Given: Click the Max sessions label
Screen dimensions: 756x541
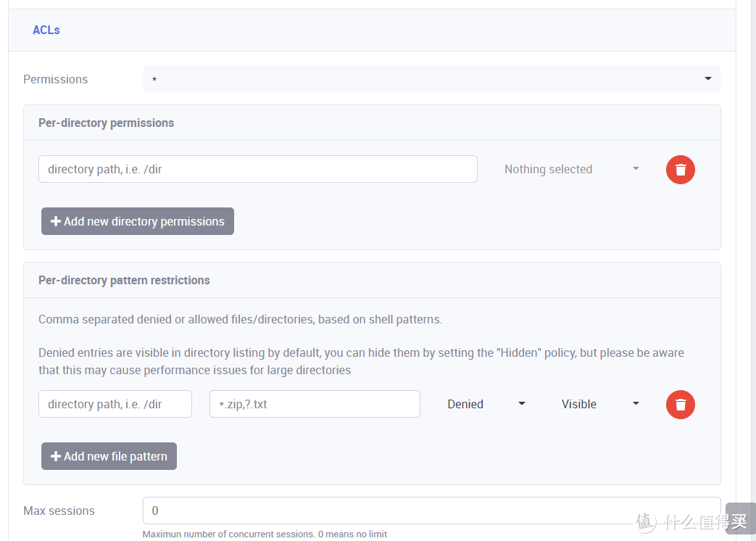Looking at the screenshot, I should [59, 511].
